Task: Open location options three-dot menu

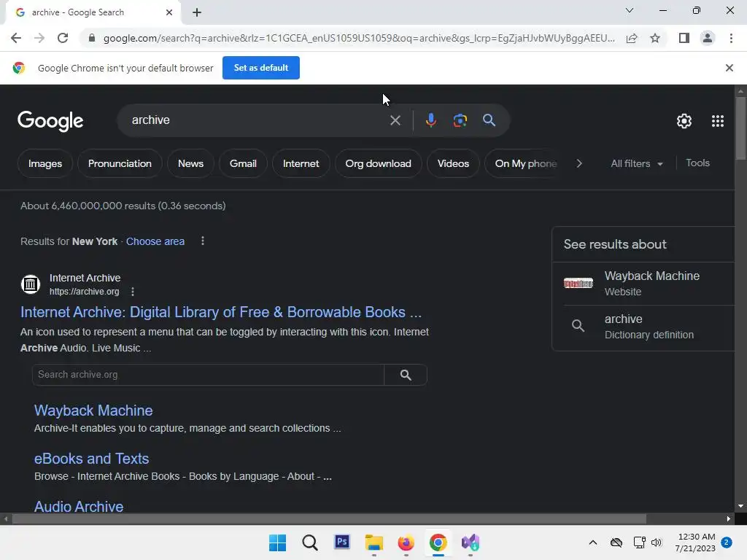Action: (203, 241)
